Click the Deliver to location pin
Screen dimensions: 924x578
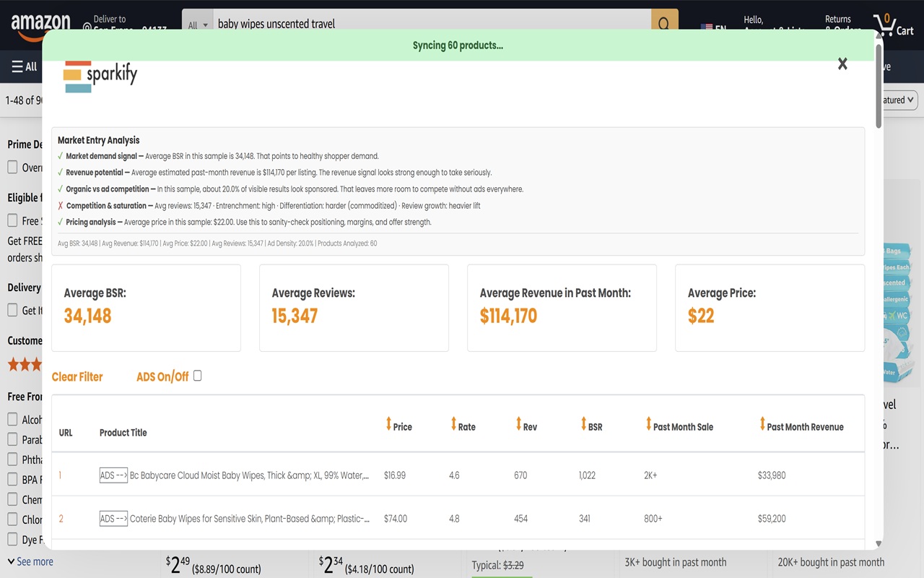(87, 29)
